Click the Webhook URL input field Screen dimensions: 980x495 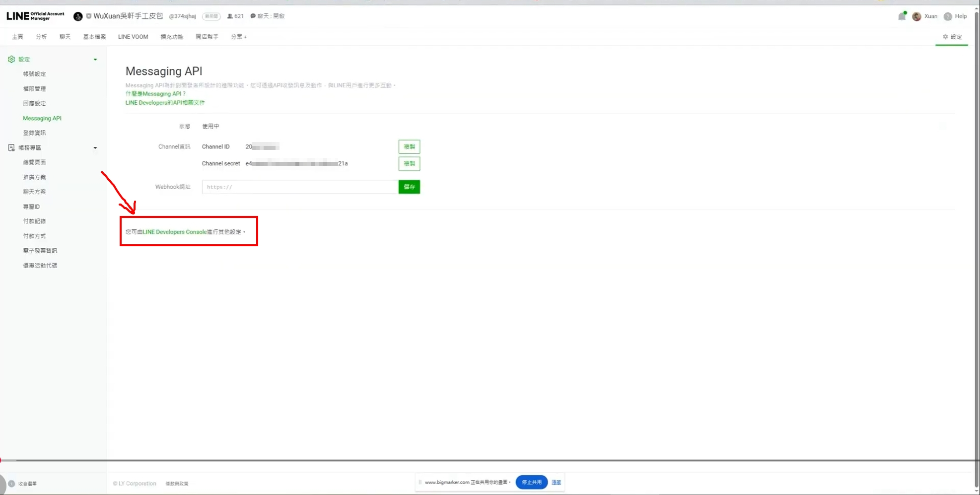point(300,187)
